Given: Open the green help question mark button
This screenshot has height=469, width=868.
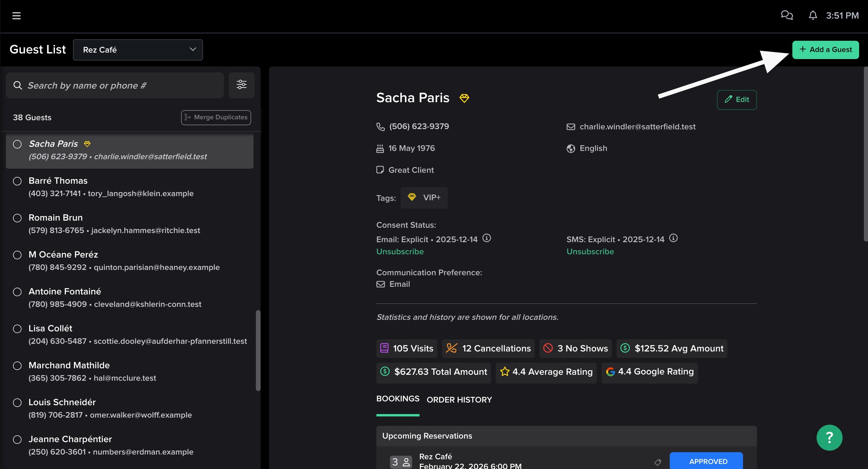Looking at the screenshot, I should (x=829, y=437).
